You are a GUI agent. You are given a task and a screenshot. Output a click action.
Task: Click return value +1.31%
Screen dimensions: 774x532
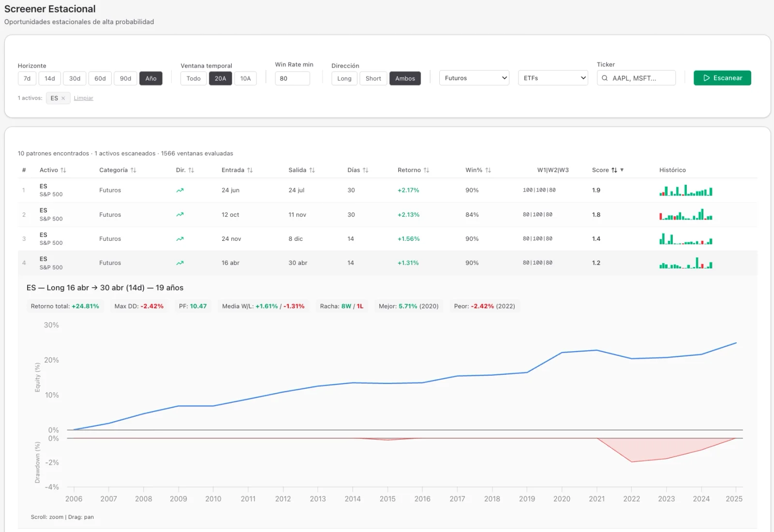click(x=408, y=263)
